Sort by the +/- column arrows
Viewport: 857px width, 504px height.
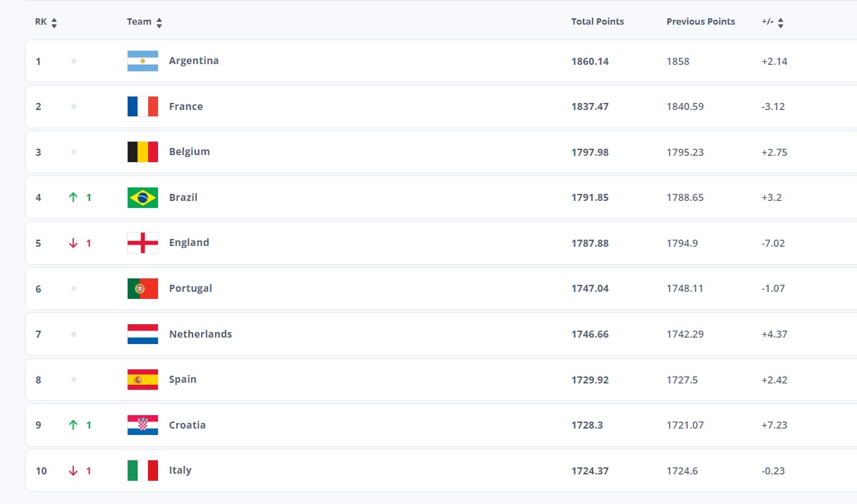pos(781,23)
